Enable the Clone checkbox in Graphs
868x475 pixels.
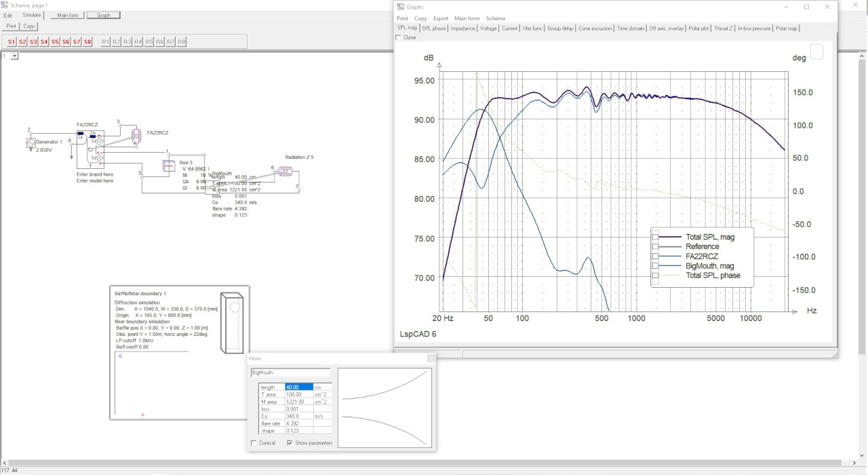point(398,38)
